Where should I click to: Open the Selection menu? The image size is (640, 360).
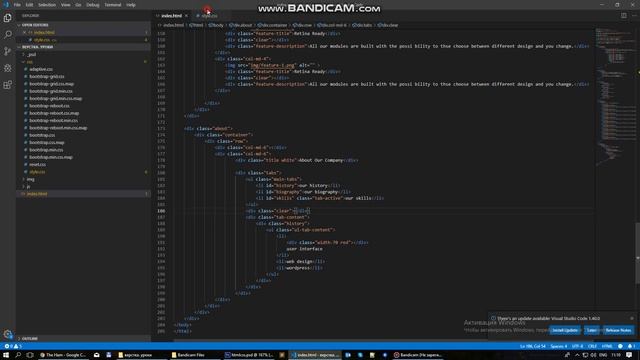tap(47, 5)
